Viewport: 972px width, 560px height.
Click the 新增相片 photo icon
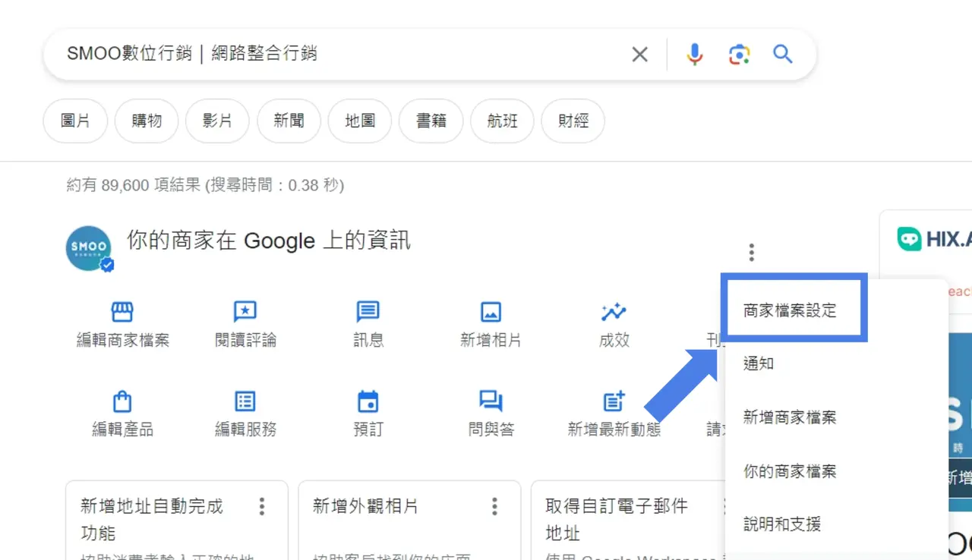coord(491,311)
